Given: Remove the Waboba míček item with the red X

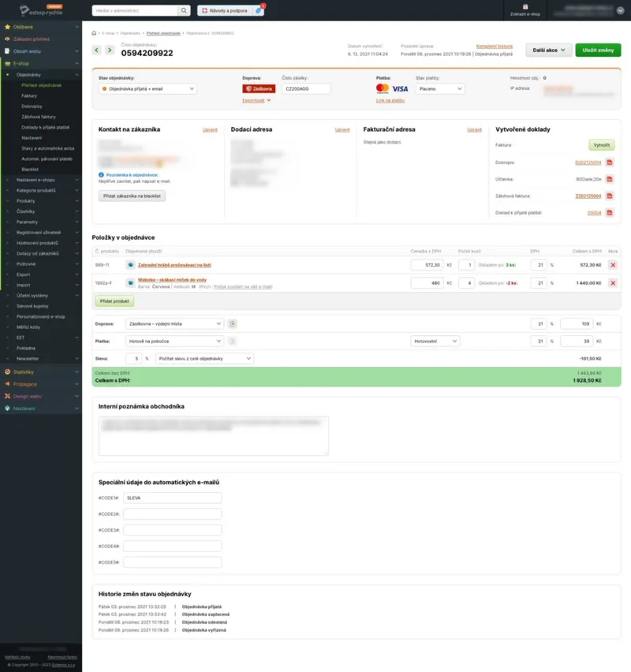Looking at the screenshot, I should point(613,283).
